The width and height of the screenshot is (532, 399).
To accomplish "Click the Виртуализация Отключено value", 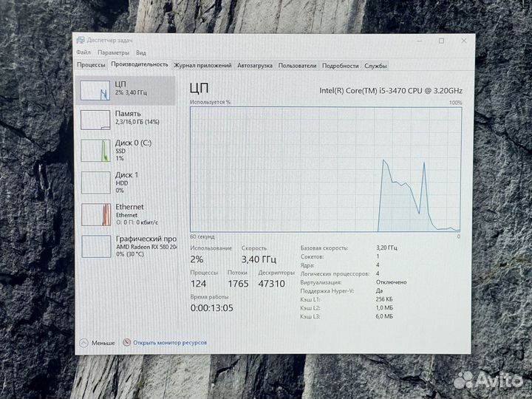I will 391,282.
